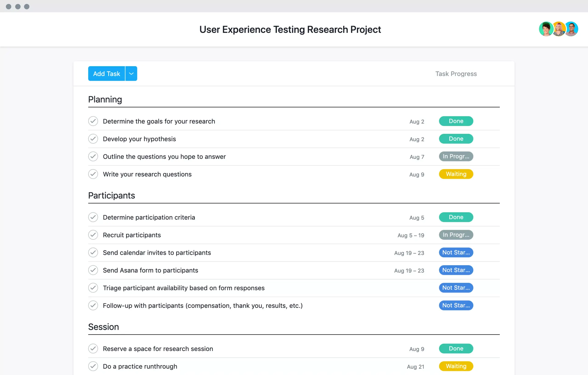
Task: Toggle checkbox for Outline the questions you hope
Action: (x=93, y=156)
